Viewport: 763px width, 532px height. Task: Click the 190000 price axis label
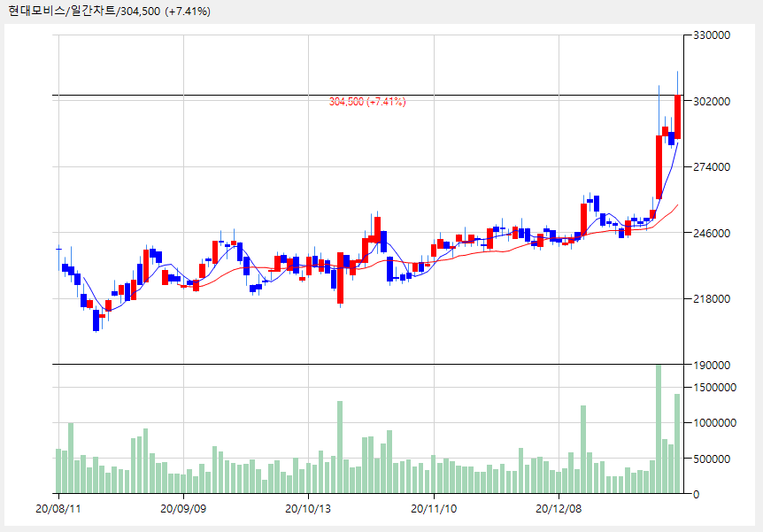pos(712,365)
